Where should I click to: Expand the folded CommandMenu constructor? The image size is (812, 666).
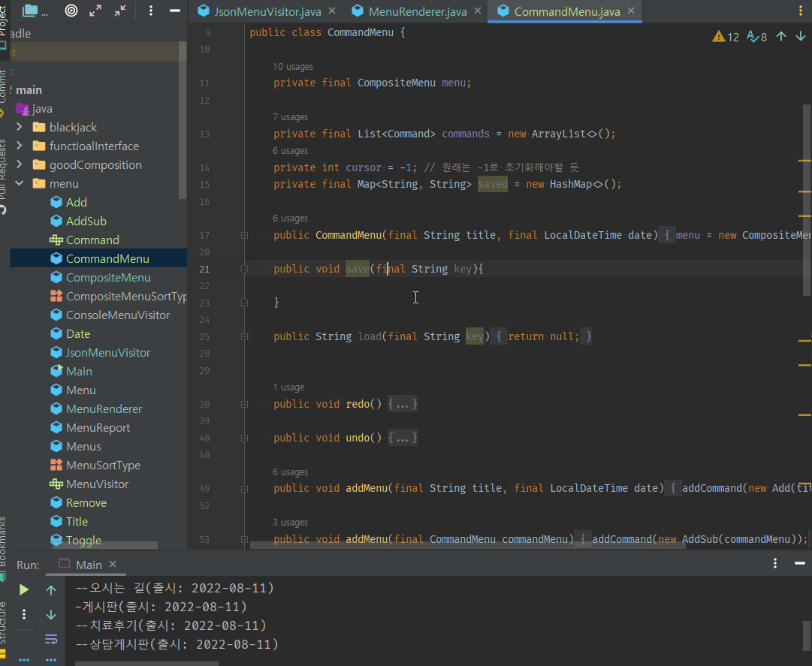pos(244,236)
